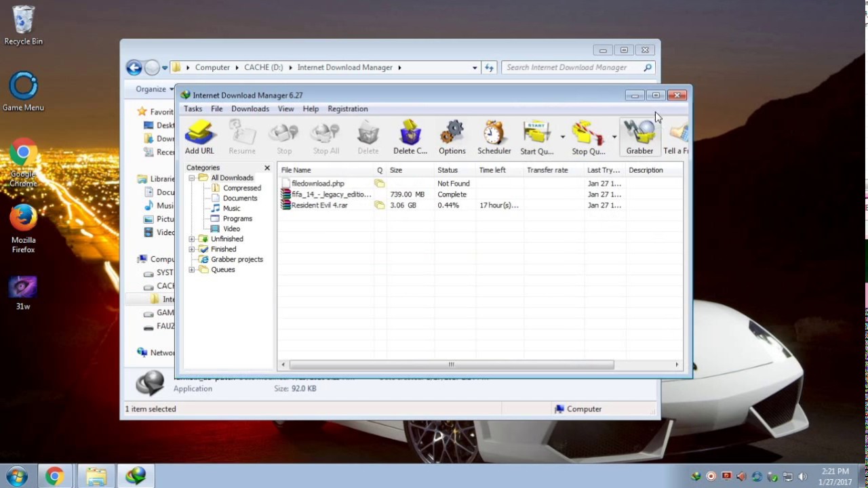Open Mozilla Firefox desktop shortcut

(23, 229)
